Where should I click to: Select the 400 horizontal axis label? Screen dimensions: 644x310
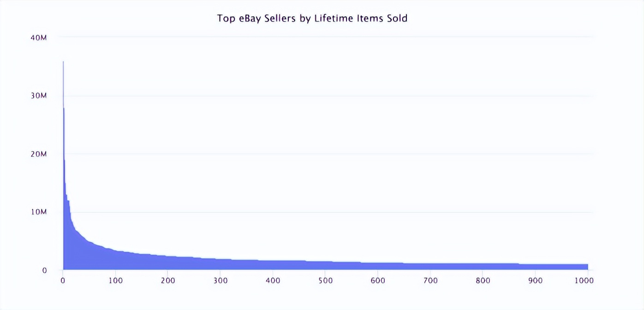(273, 280)
